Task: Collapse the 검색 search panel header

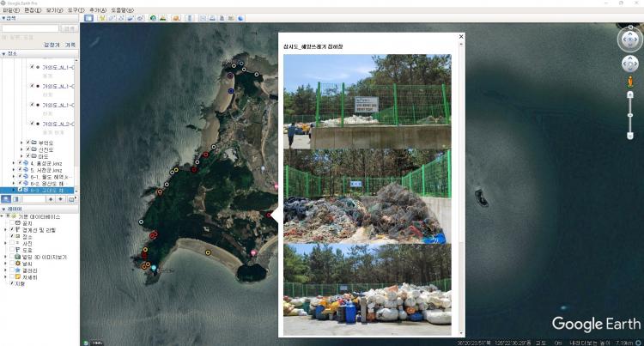Action: pos(39,18)
